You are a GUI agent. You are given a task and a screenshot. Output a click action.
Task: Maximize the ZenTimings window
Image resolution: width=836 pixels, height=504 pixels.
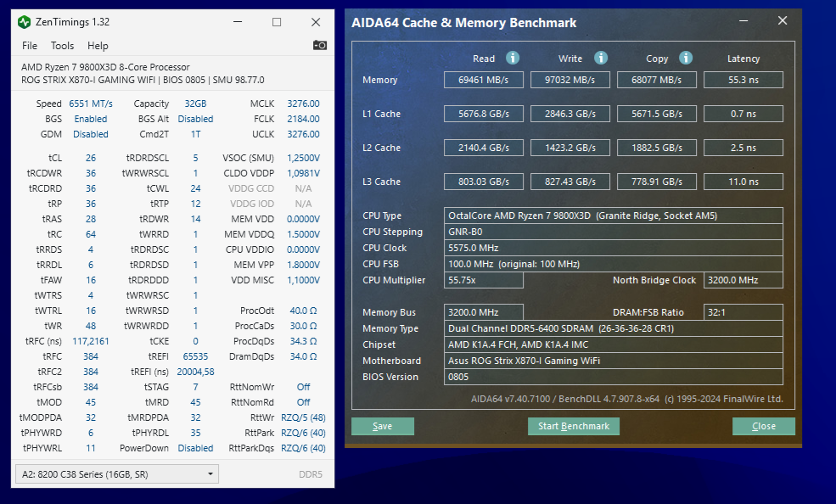(276, 22)
